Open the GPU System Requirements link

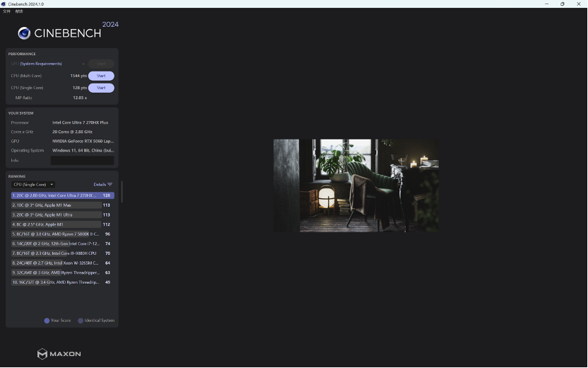pyautogui.click(x=41, y=64)
